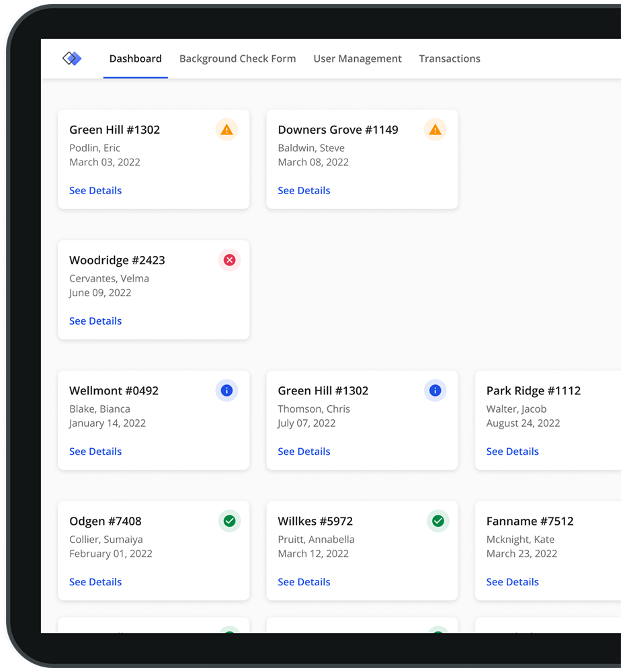Image resolution: width=621 pixels, height=672 pixels.
Task: Click red error icon on Woodridge #2423 card
Action: [230, 260]
